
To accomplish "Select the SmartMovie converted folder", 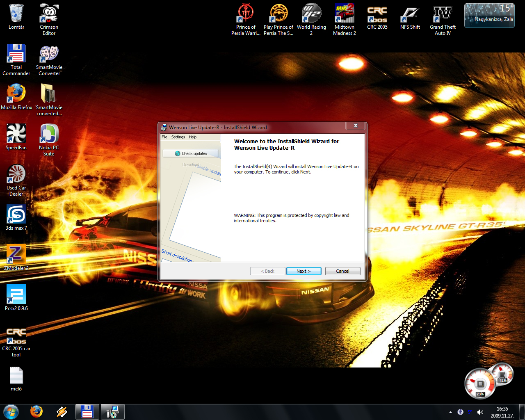I will click(x=49, y=100).
